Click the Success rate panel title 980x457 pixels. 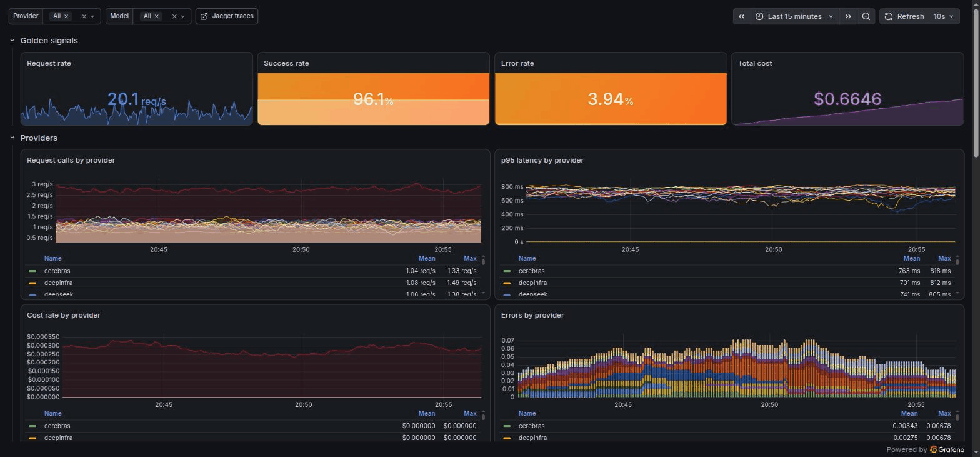(x=286, y=63)
